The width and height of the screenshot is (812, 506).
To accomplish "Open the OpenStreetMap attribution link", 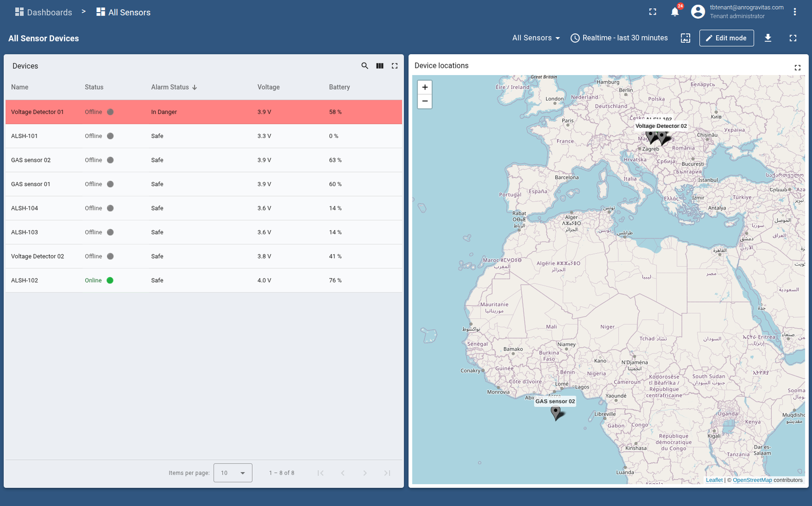I will coord(752,480).
